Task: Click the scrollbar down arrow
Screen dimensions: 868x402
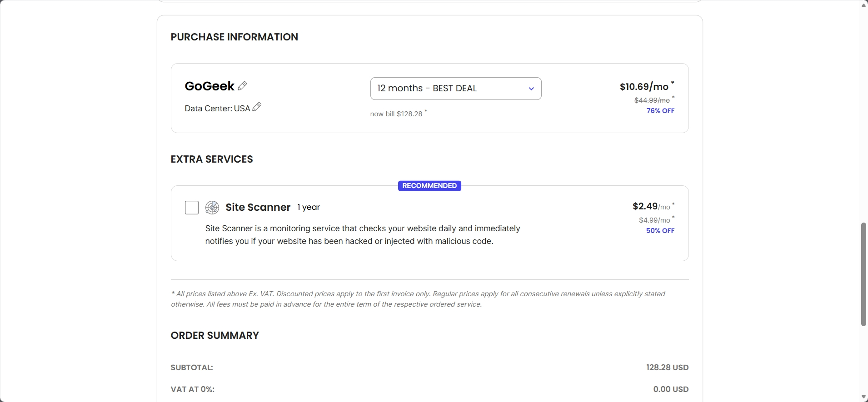Action: [863, 397]
